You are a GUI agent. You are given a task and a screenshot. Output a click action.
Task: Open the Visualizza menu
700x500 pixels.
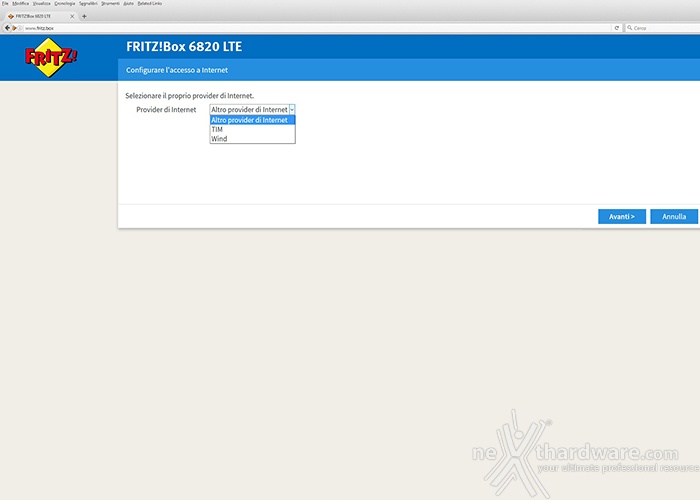pyautogui.click(x=42, y=4)
